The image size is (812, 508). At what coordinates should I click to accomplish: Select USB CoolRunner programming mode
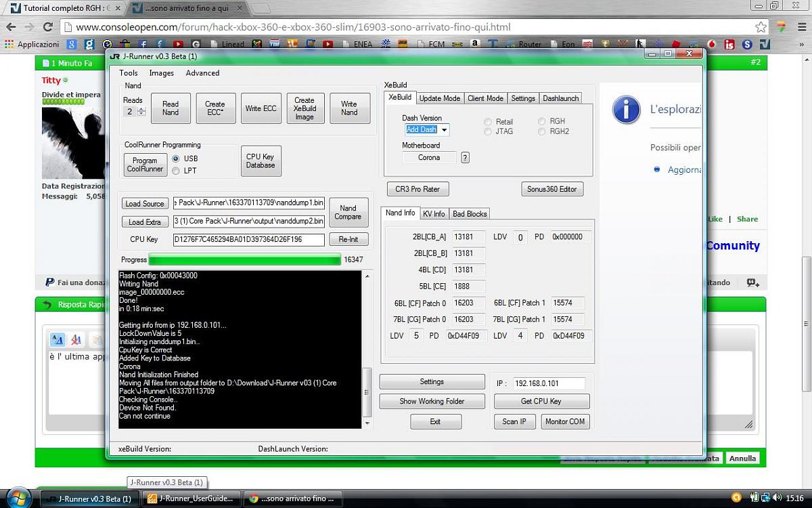click(x=176, y=158)
